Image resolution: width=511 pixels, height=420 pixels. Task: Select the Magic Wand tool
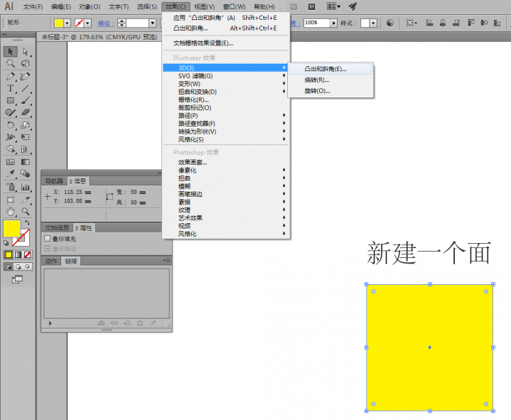(x=11, y=65)
